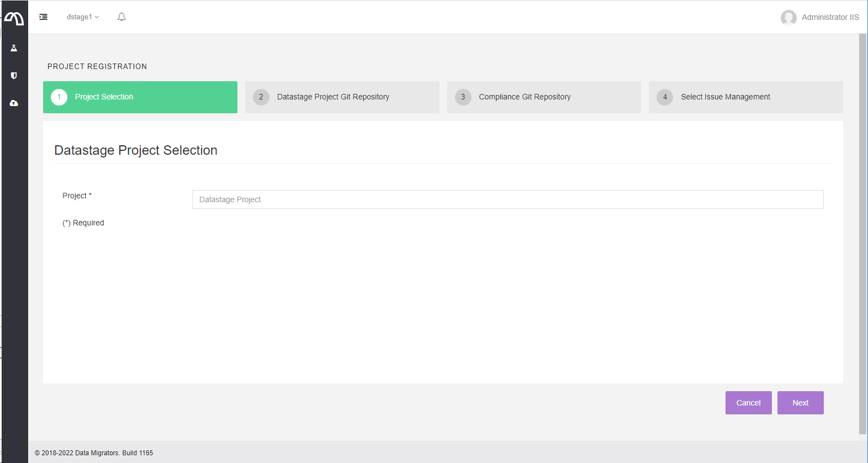Open the flask icon in the sidebar

pos(14,48)
